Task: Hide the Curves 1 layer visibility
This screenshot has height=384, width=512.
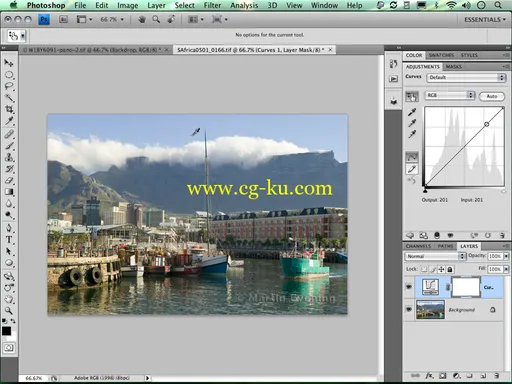Action: (x=409, y=287)
